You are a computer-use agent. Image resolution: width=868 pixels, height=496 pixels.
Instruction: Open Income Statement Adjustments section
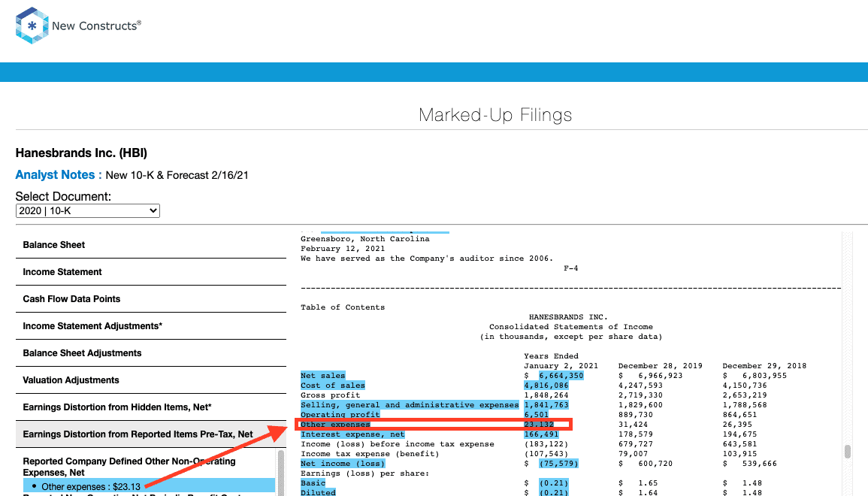pos(150,326)
